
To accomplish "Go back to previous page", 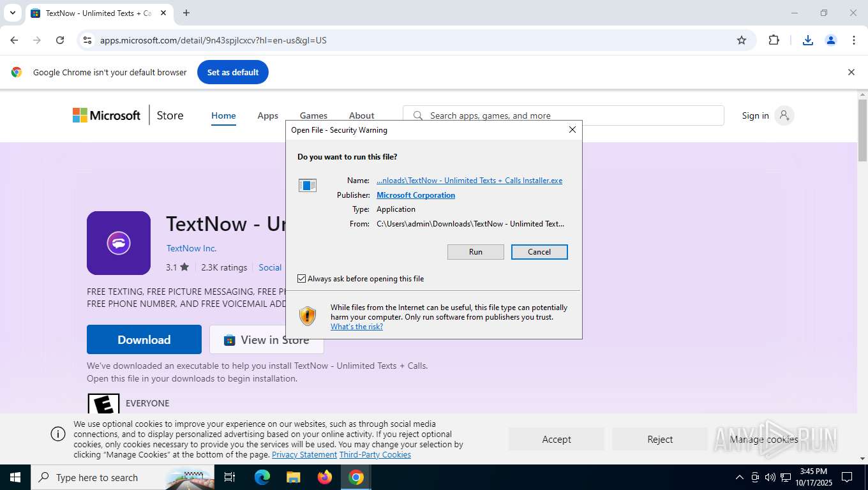I will tap(14, 40).
